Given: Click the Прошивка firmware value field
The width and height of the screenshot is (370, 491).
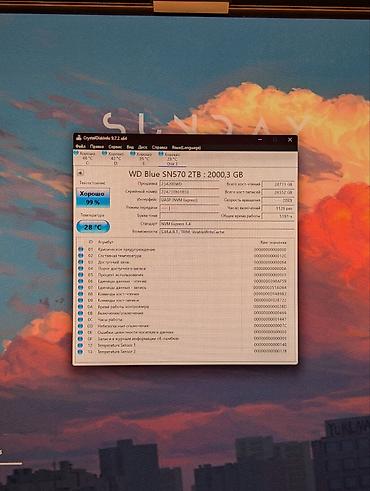Looking at the screenshot, I should click(x=189, y=184).
